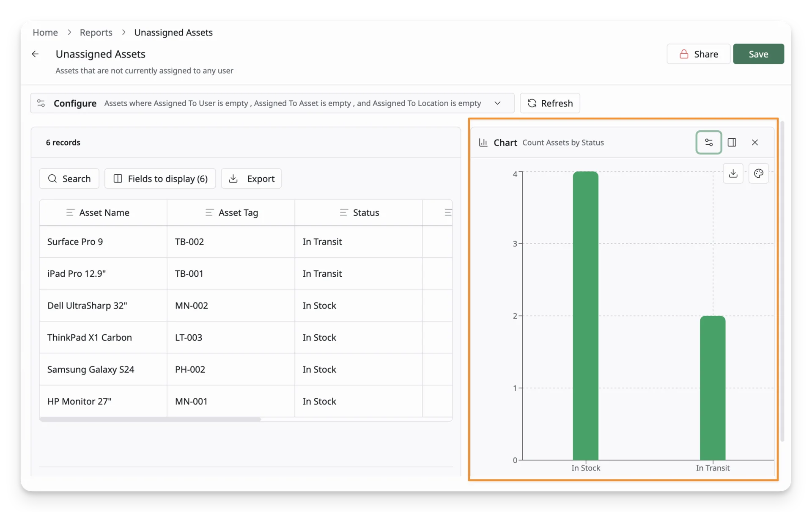The height and width of the screenshot is (512, 812).
Task: Click the Share button
Action: pos(698,54)
